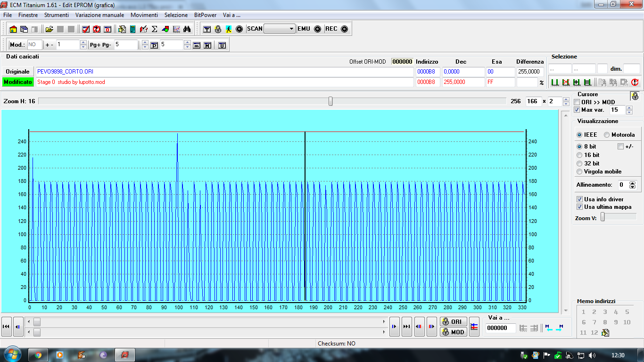The height and width of the screenshot is (362, 644).
Task: Open the BitPower menu
Action: tap(205, 15)
